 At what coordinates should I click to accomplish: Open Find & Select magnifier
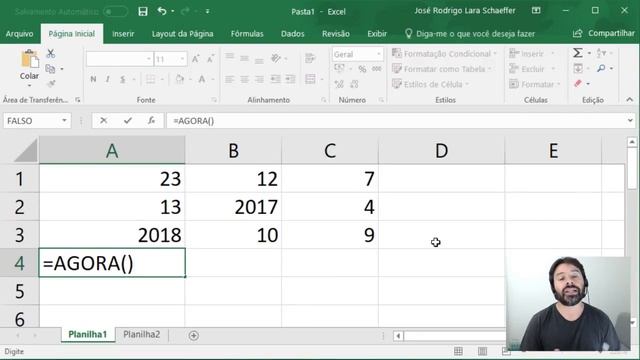click(601, 68)
